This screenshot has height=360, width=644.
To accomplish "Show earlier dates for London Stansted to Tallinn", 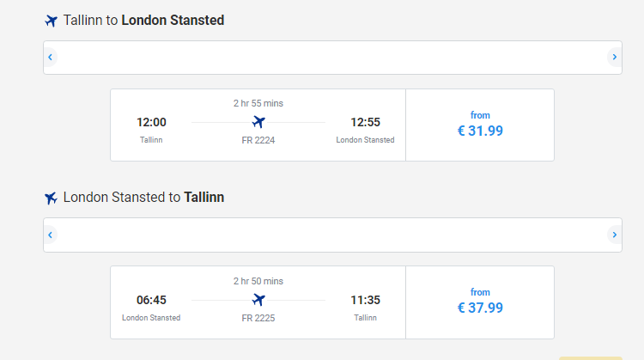I will coord(50,235).
